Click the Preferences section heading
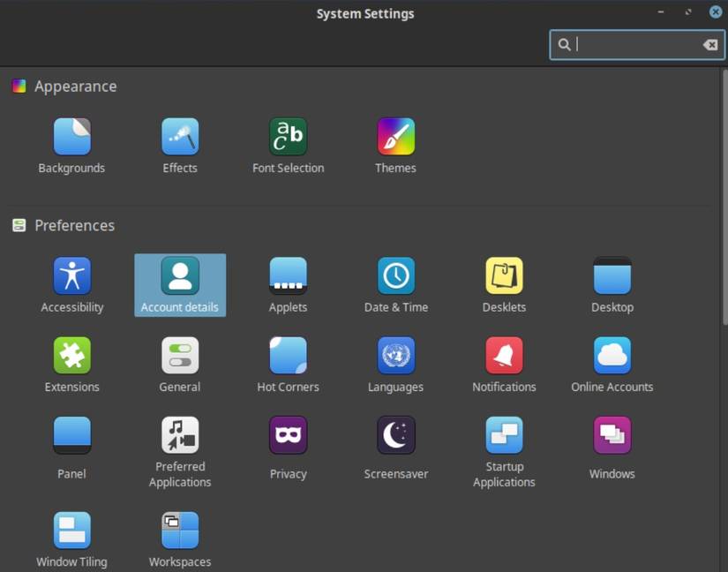This screenshot has height=572, width=728. click(x=75, y=226)
